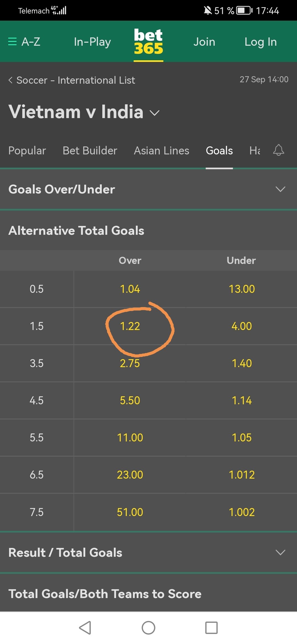297x644 pixels.
Task: Tap the bet365 logo
Action: (x=148, y=42)
